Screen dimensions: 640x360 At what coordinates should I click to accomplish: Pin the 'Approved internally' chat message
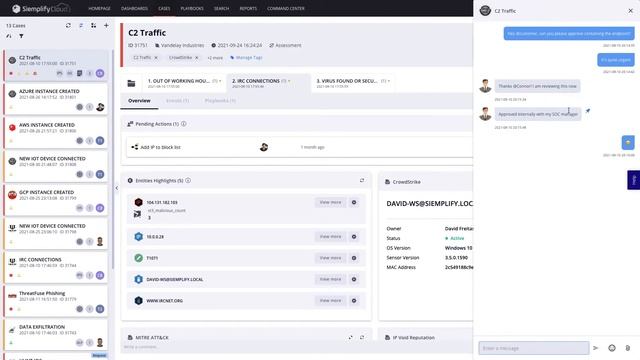pyautogui.click(x=588, y=111)
